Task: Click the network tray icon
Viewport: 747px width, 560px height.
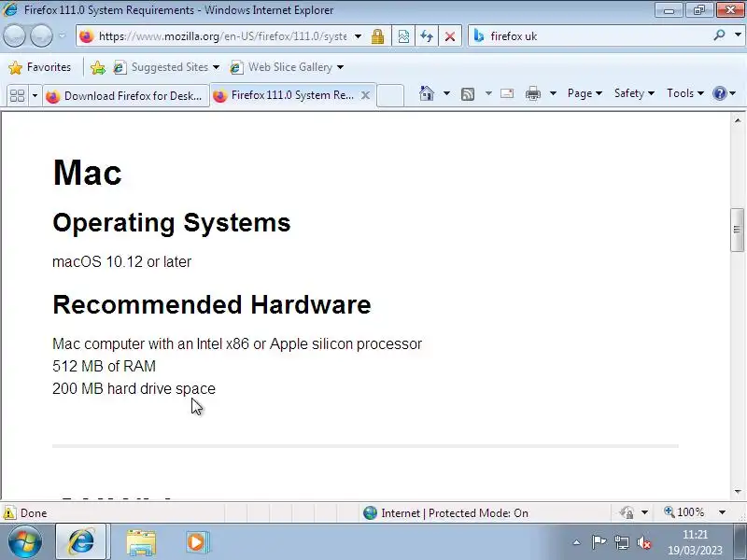Action: click(621, 542)
